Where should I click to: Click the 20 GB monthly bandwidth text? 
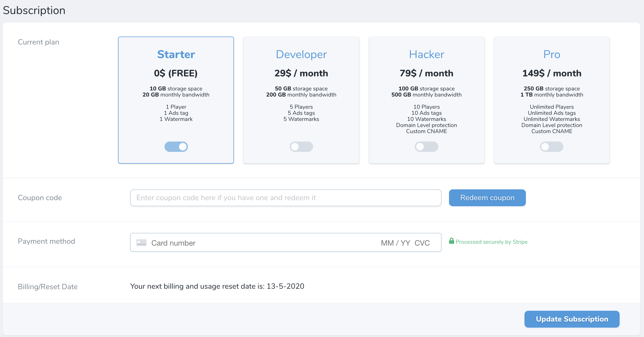176,95
